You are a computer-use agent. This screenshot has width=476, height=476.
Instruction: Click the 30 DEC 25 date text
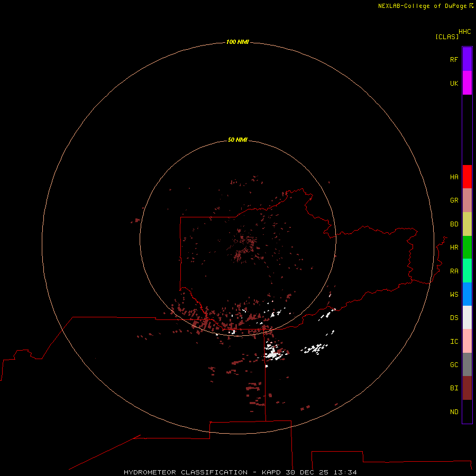[x=307, y=472]
